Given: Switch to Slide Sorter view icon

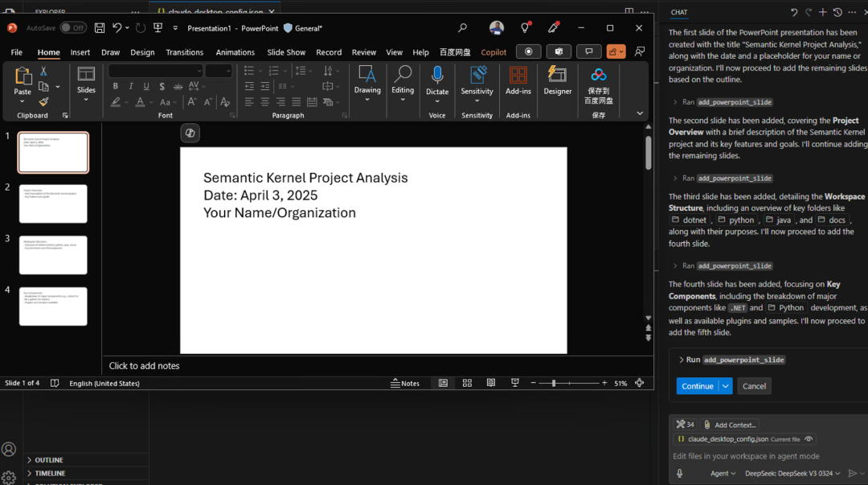Looking at the screenshot, I should pos(467,383).
